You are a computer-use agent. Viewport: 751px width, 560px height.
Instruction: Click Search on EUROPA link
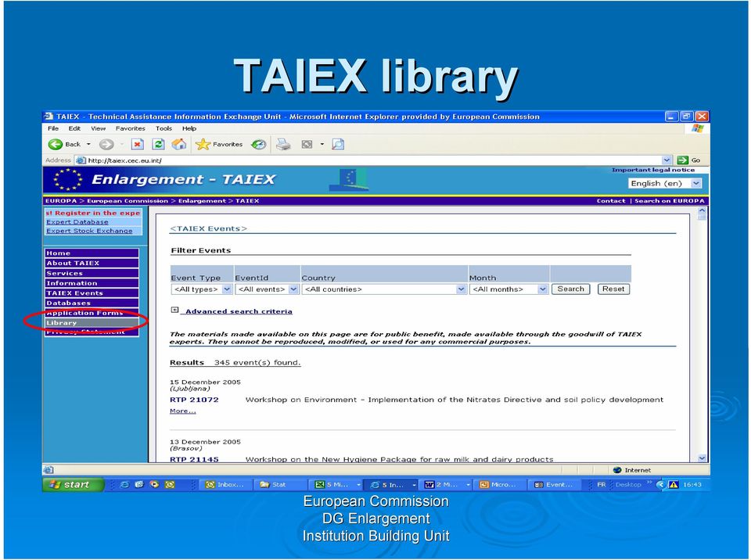[x=670, y=201]
